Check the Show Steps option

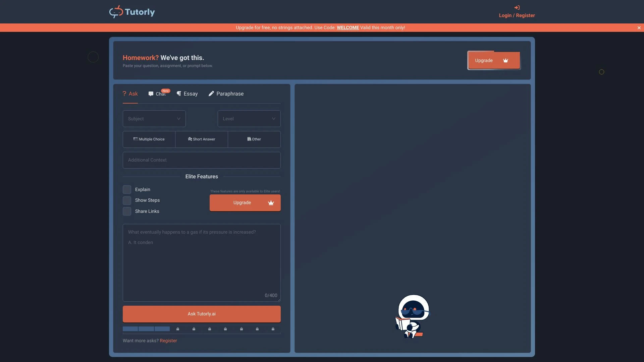click(127, 200)
